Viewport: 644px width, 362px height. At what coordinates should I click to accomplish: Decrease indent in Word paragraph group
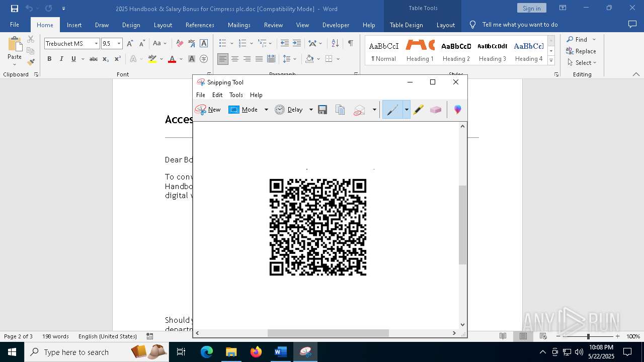(285, 43)
